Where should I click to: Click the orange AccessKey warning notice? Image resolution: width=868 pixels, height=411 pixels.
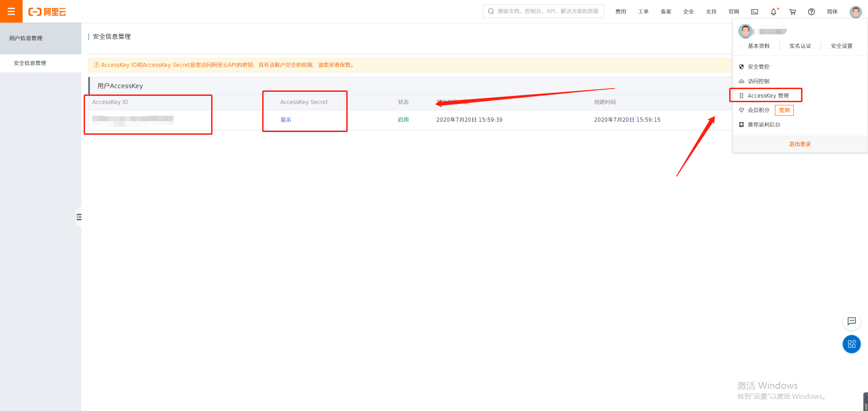[x=410, y=65]
